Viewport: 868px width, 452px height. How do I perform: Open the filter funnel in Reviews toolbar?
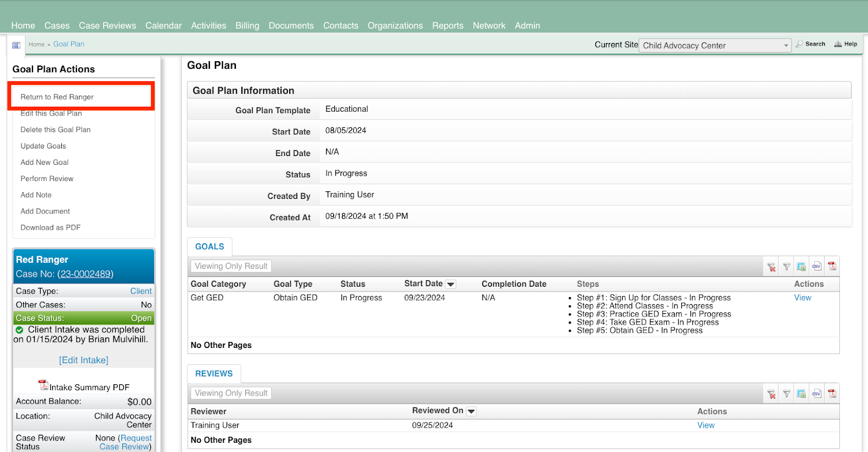click(x=786, y=394)
